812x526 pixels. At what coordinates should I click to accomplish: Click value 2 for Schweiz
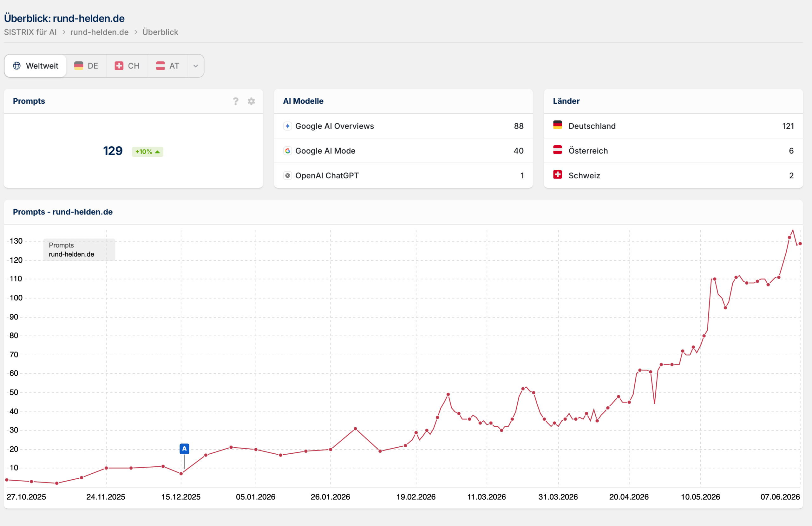[x=791, y=175]
